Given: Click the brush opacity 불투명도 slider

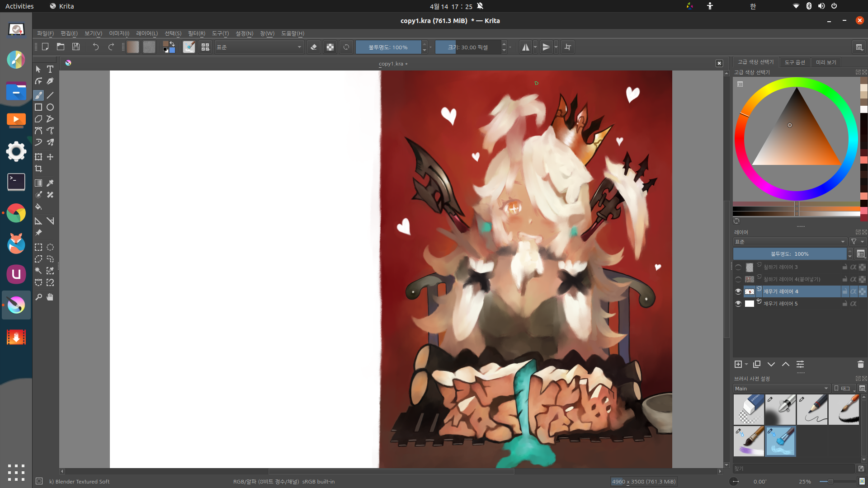Looking at the screenshot, I should tap(388, 47).
